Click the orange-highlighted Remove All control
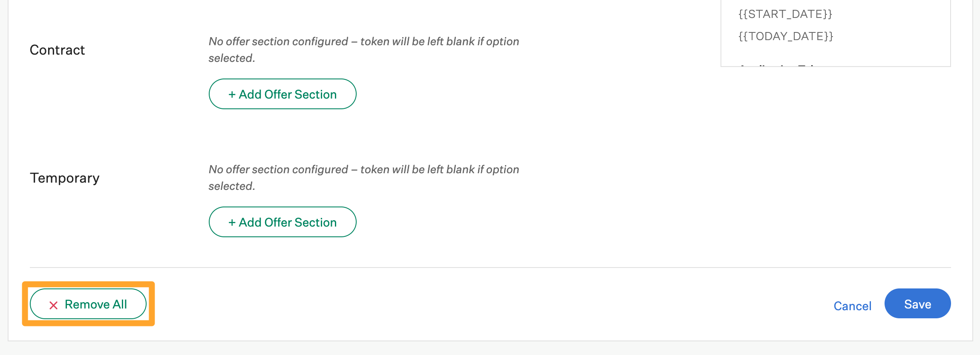This screenshot has width=980, height=355. pyautogui.click(x=88, y=304)
